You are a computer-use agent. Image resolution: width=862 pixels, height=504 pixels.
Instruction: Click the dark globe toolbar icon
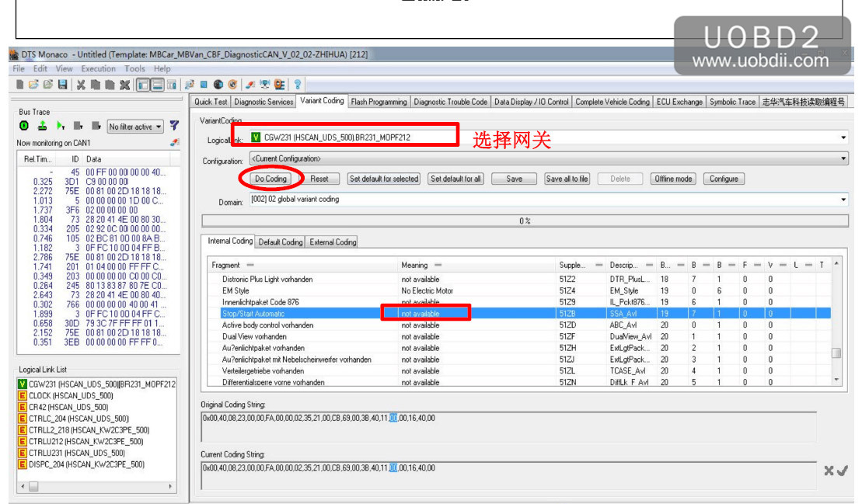pyautogui.click(x=218, y=85)
